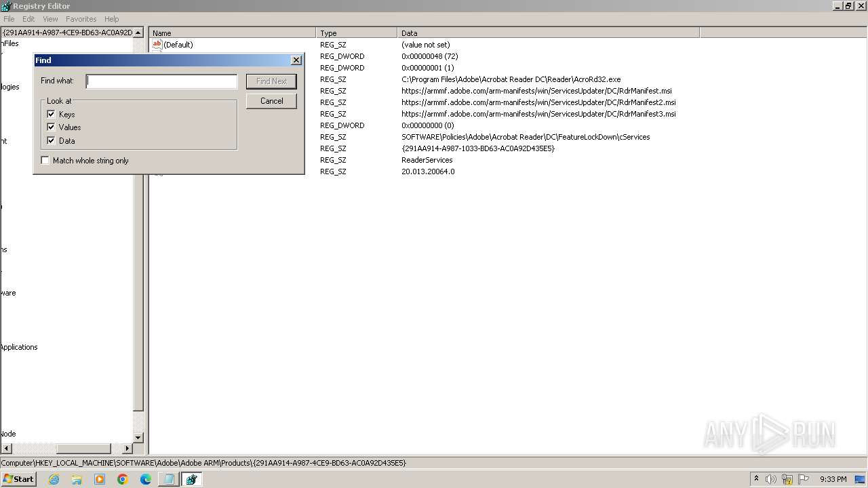
Task: Open Windows Explorer folder icon in taskbar
Action: [77, 479]
